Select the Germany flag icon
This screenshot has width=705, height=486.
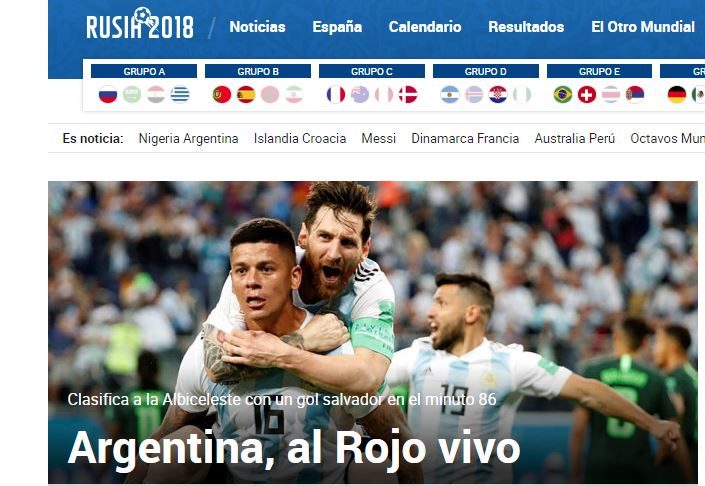[677, 94]
